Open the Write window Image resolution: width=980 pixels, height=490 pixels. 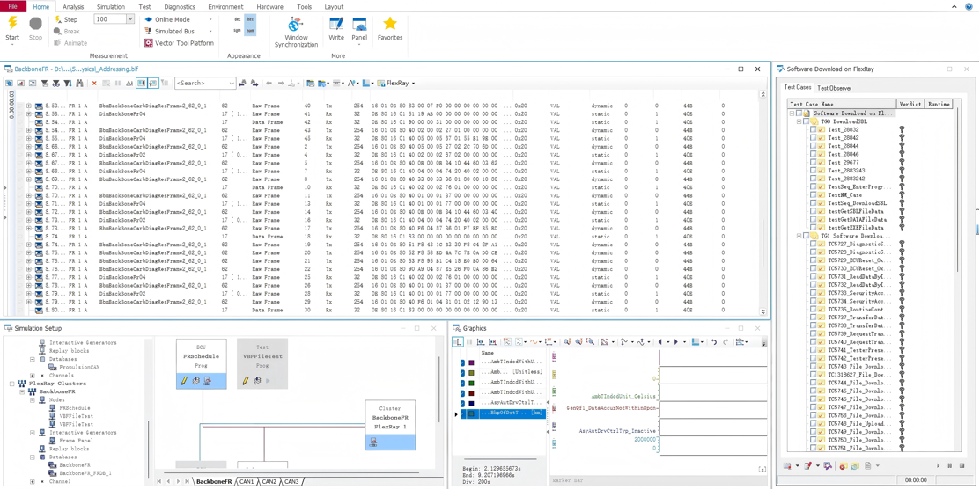tap(336, 29)
